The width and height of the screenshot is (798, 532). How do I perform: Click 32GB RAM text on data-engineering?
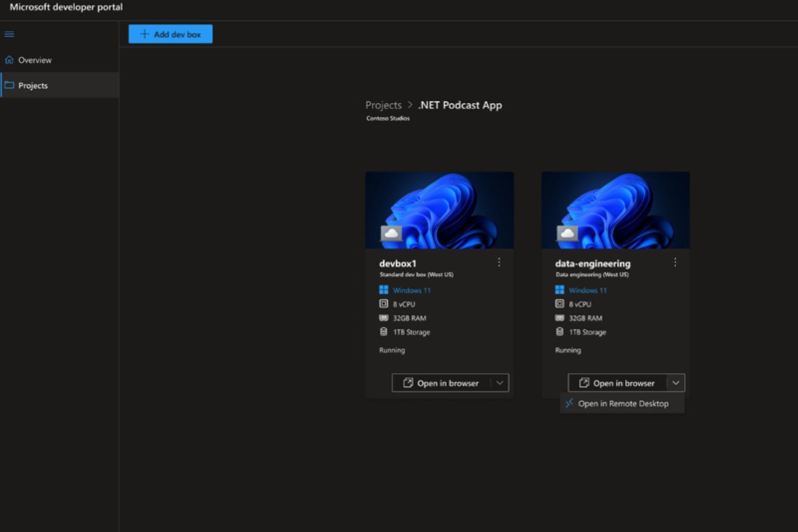[586, 318]
